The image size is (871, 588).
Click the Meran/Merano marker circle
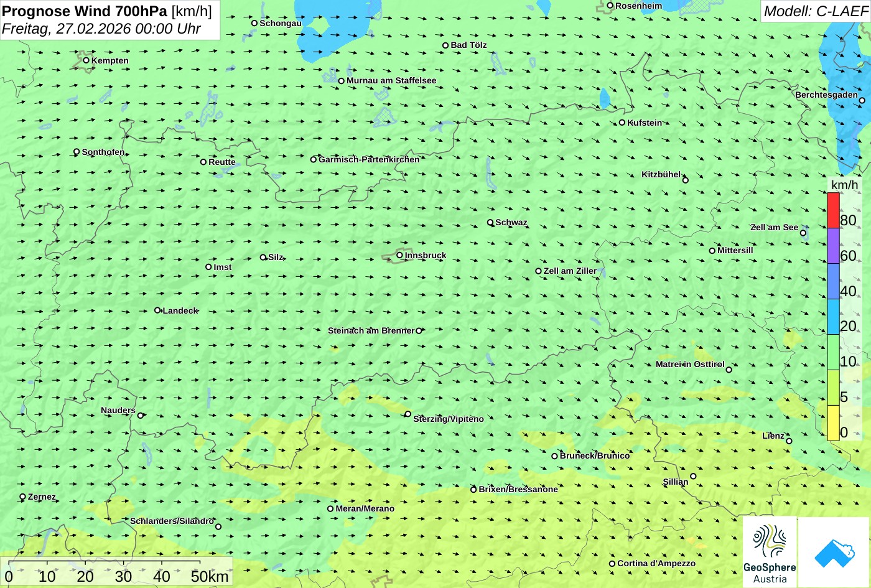[x=330, y=508]
